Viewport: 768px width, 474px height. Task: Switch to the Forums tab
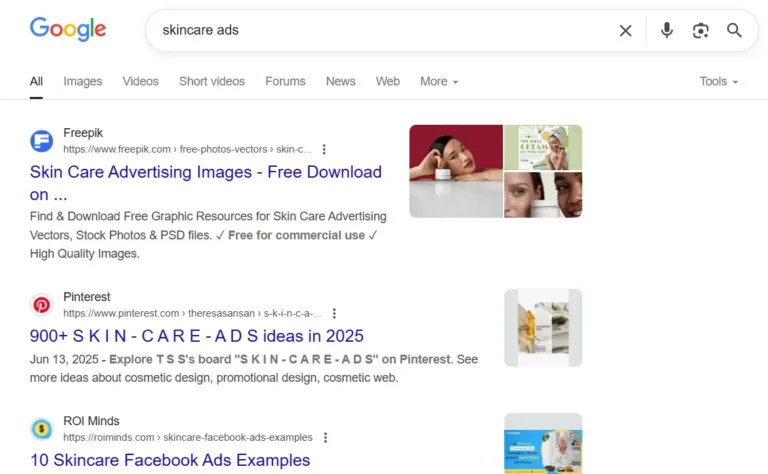(285, 81)
